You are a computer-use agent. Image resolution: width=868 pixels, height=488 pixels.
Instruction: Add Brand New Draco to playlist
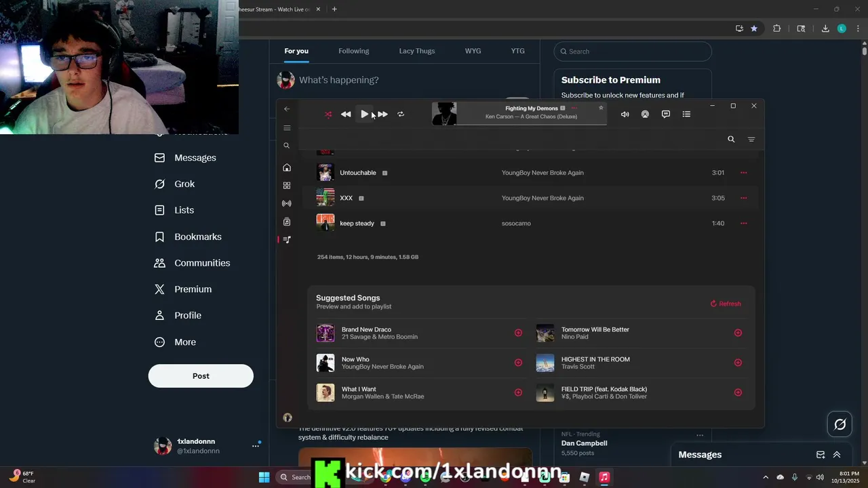[x=518, y=333]
